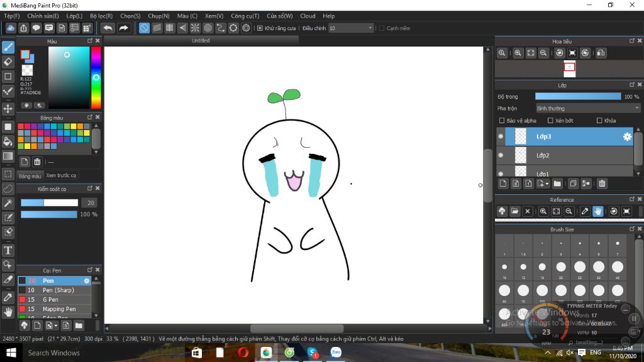Pop out the Lớp panel
The width and height of the screenshot is (644, 362).
click(631, 85)
